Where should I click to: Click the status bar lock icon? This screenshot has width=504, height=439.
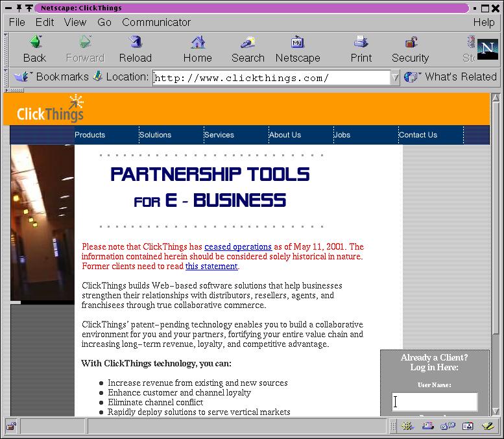[12, 427]
